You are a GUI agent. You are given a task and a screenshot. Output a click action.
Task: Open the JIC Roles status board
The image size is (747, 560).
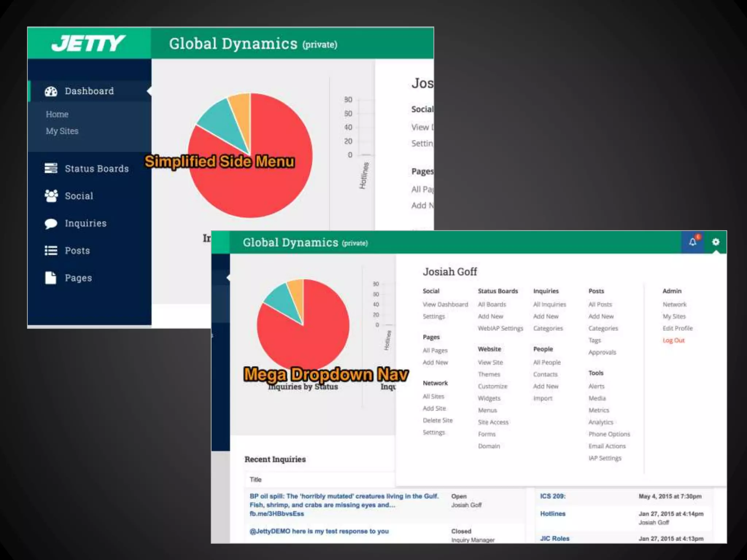point(554,538)
